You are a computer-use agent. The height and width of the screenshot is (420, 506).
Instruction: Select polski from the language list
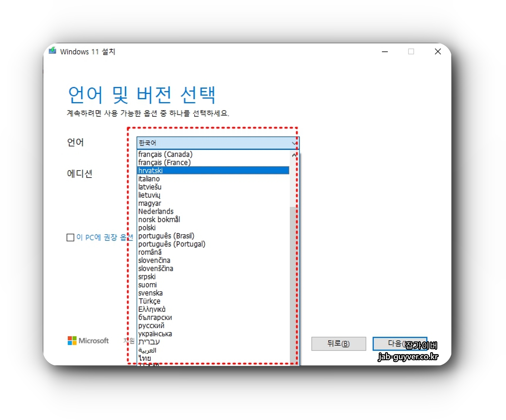[147, 228]
